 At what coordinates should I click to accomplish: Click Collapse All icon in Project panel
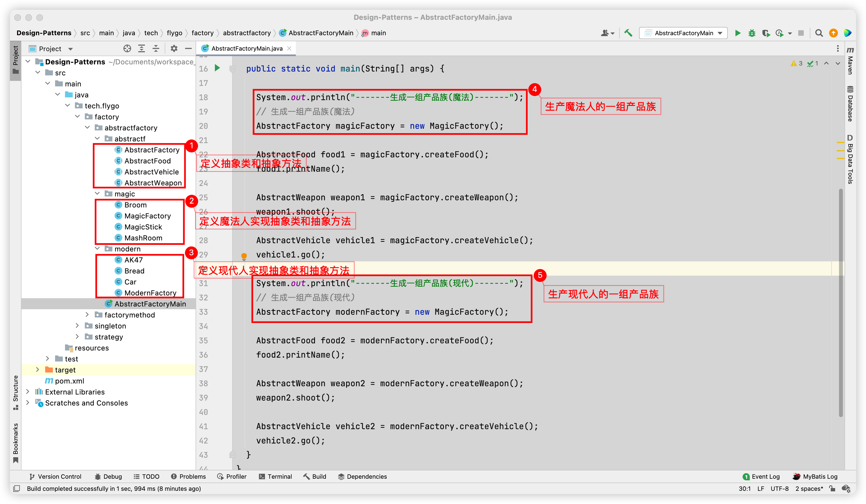coord(156,48)
